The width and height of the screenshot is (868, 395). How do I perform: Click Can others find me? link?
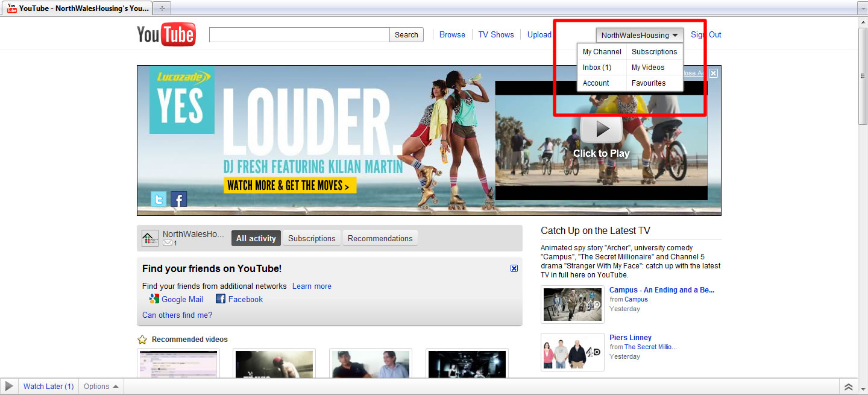point(177,315)
